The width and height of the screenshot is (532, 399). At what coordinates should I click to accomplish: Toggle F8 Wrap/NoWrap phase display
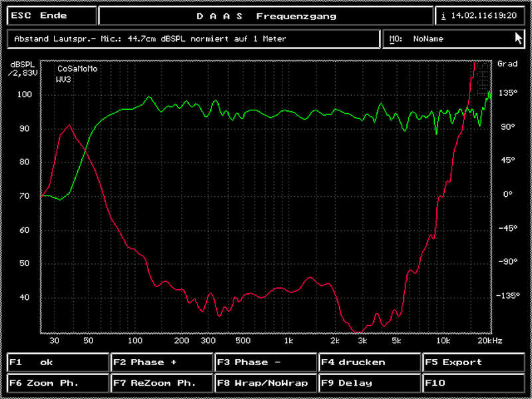tap(266, 383)
